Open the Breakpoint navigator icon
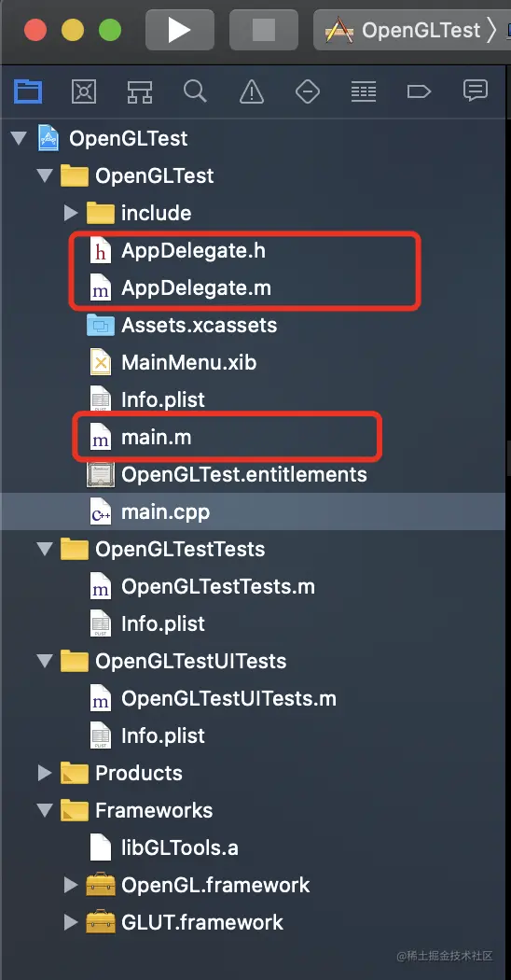 point(419,91)
